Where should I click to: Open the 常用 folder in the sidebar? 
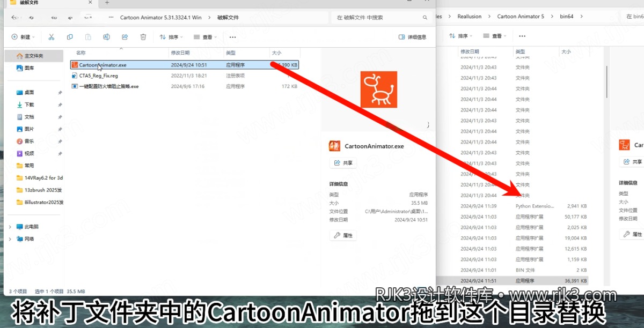[29, 166]
